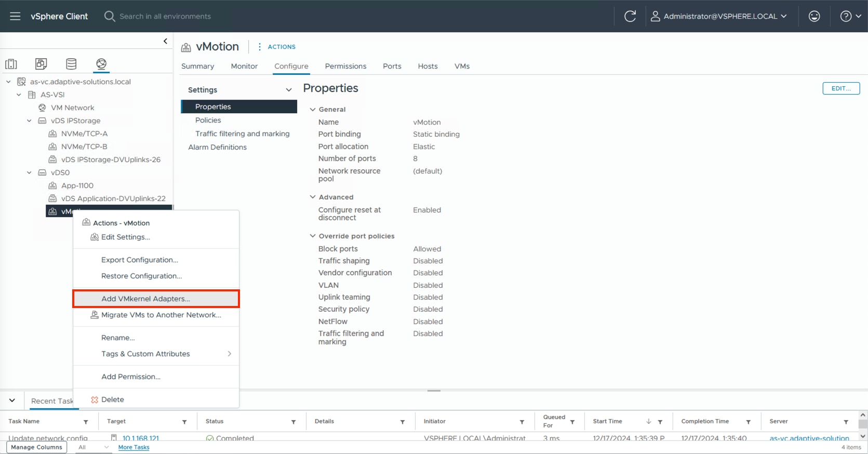Screen dimensions: 868x454
Task: Open Traffic filtering and marking settings
Action: [x=243, y=133]
